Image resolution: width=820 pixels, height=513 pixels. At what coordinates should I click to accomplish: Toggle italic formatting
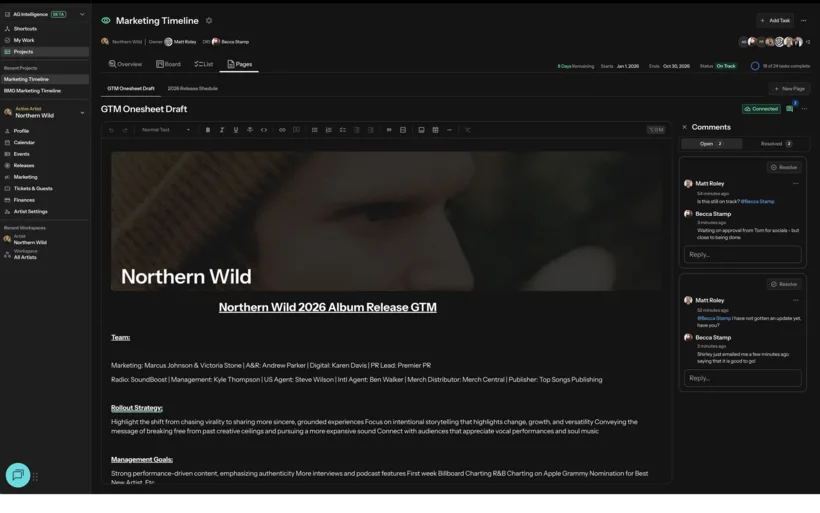(x=222, y=130)
